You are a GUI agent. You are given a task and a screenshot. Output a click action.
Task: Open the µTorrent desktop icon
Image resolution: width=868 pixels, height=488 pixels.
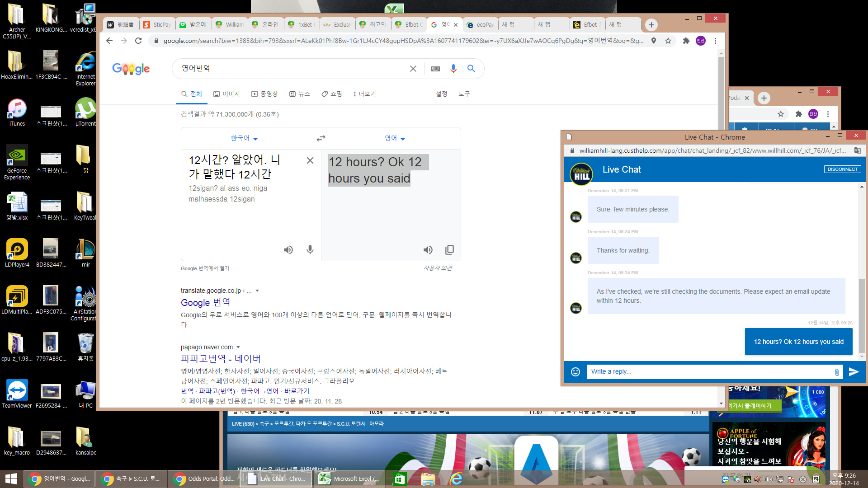pos(85,113)
